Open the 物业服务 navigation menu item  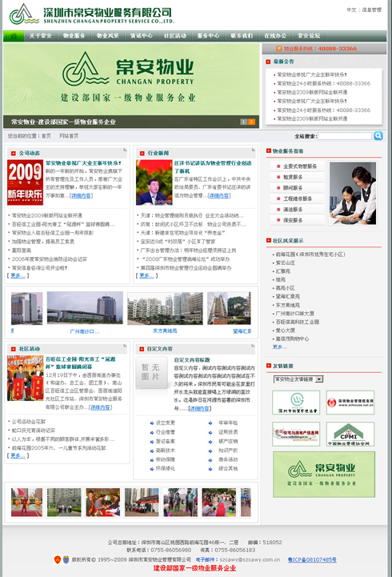tap(74, 36)
